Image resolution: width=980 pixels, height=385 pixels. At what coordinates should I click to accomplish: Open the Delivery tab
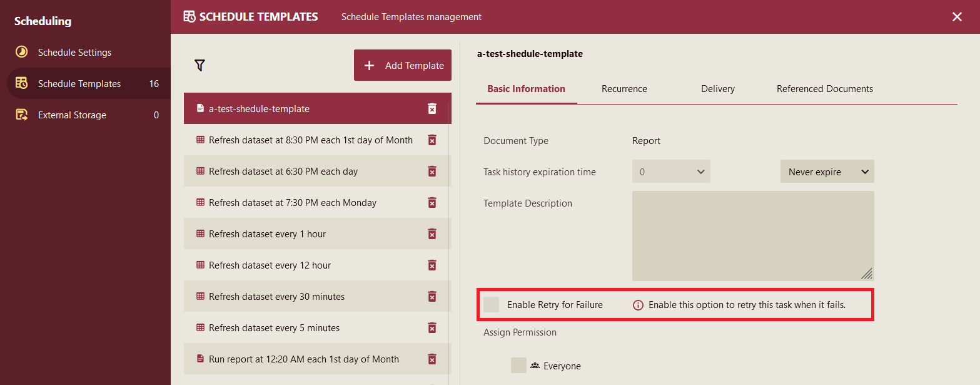pos(718,89)
